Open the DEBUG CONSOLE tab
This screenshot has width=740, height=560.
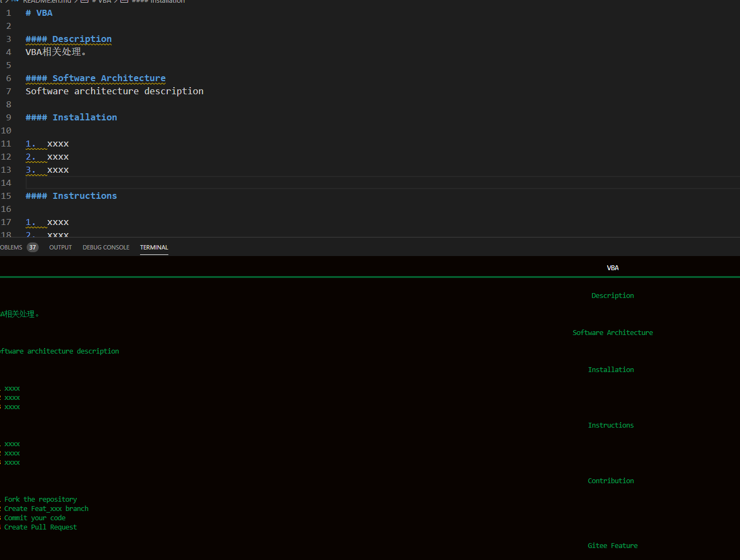click(x=106, y=247)
